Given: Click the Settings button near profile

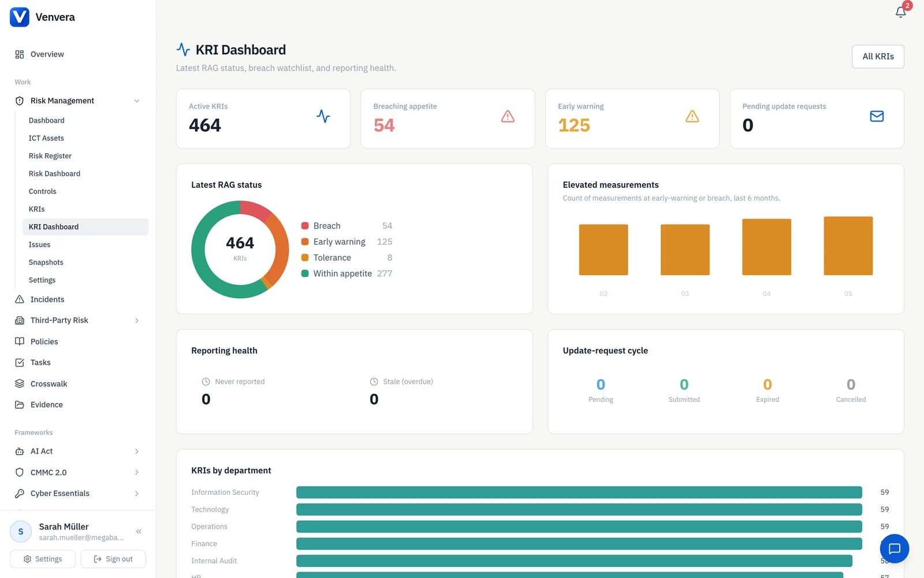Looking at the screenshot, I should (x=43, y=559).
